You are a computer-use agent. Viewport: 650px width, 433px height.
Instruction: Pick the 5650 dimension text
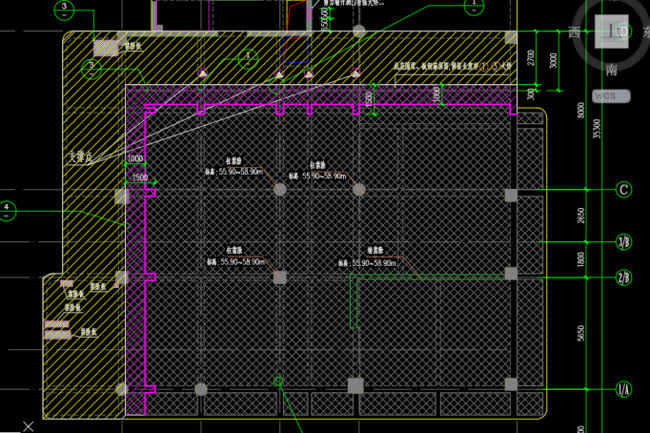pyautogui.click(x=580, y=333)
